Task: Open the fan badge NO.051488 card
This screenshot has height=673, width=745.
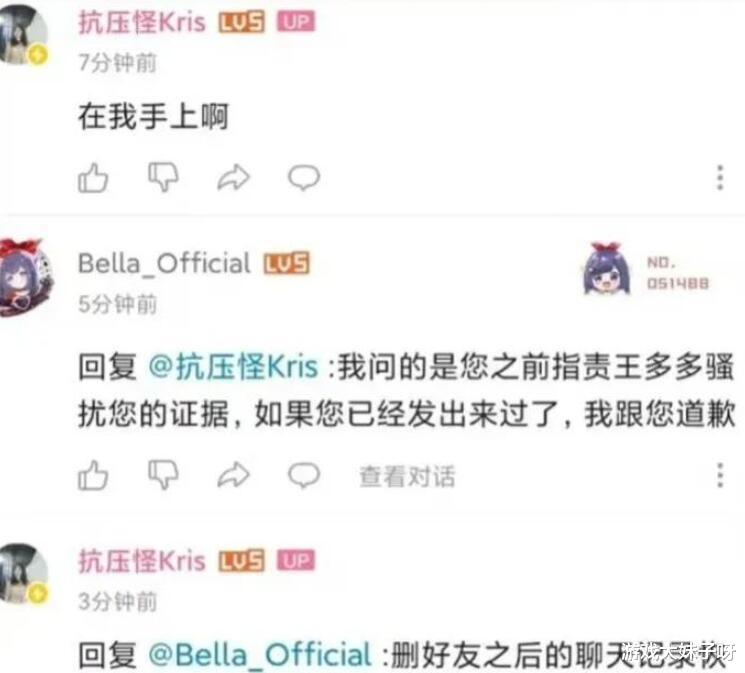Action: [646, 271]
